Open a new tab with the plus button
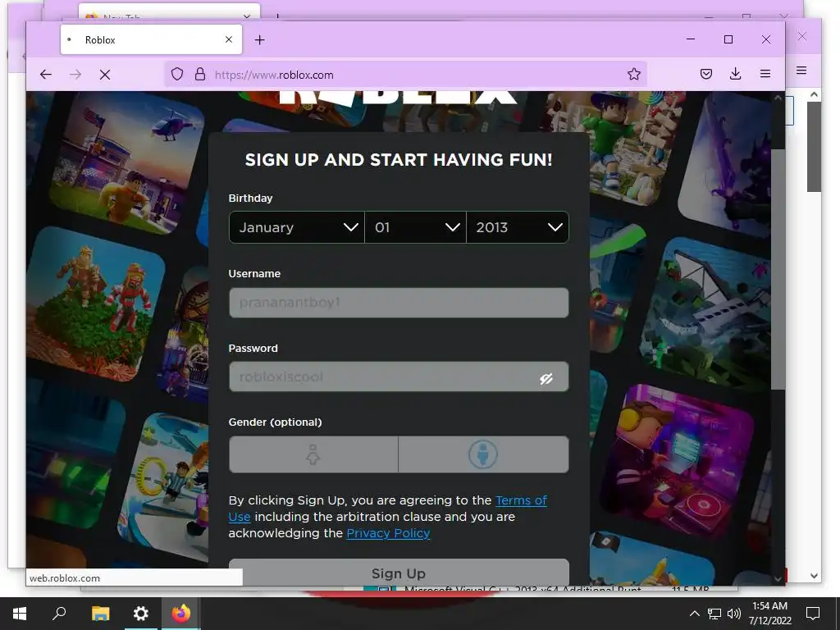 pos(260,39)
